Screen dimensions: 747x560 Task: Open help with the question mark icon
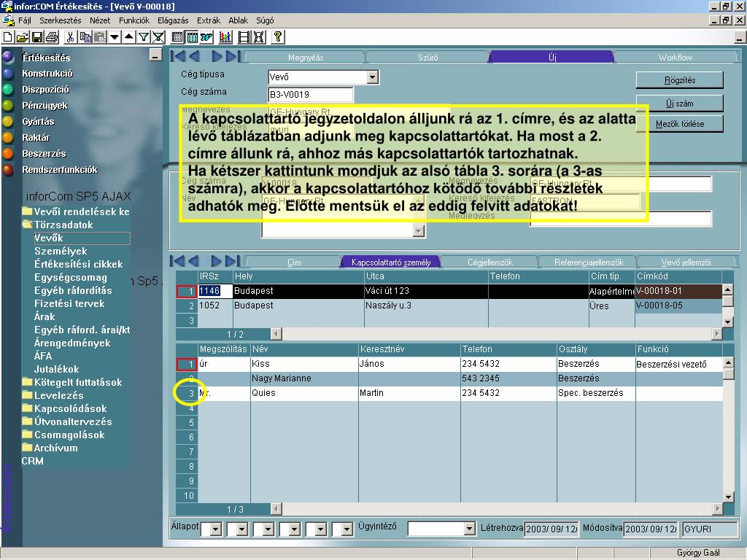[278, 37]
